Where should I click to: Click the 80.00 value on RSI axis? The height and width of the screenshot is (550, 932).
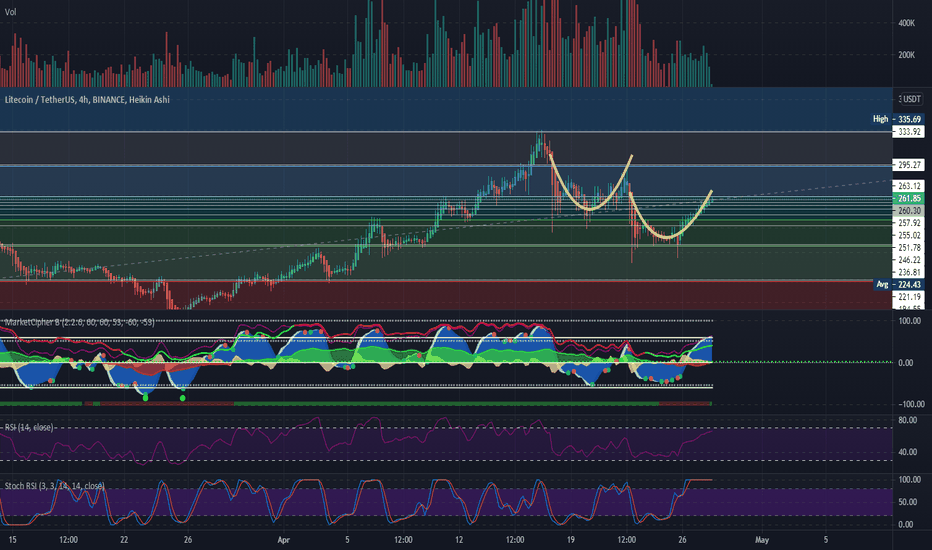click(908, 420)
